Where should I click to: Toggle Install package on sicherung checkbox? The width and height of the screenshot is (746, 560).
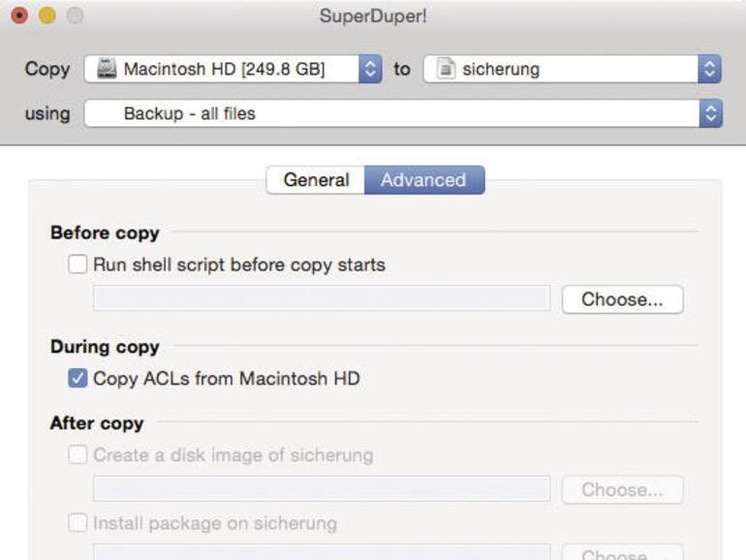tap(78, 524)
